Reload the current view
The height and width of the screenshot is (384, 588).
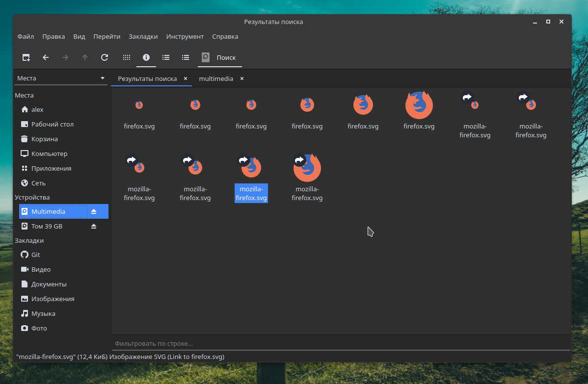point(105,57)
